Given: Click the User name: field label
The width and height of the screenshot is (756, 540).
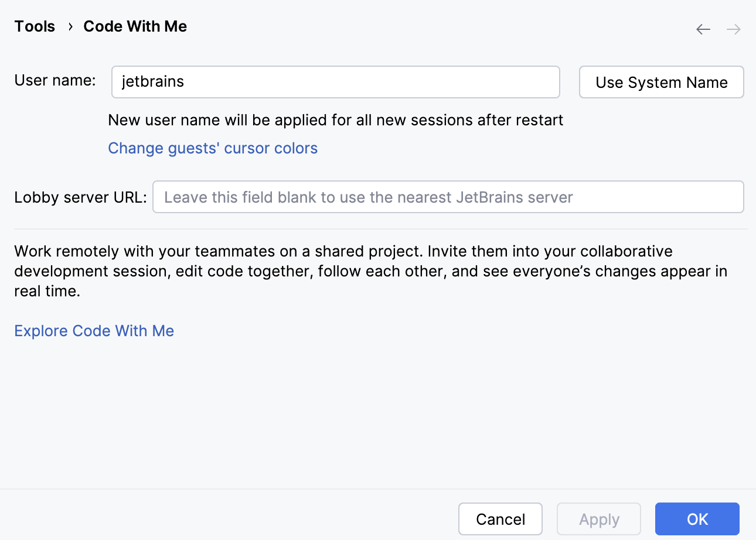Looking at the screenshot, I should click(55, 81).
